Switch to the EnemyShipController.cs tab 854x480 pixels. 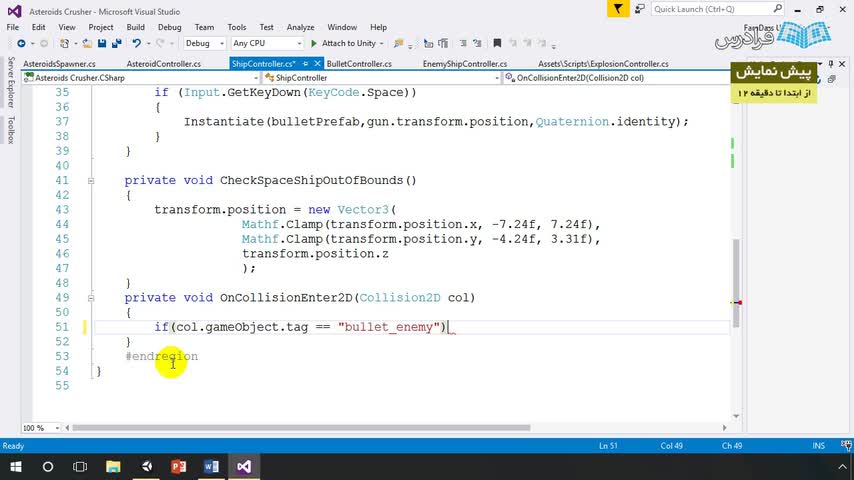click(465, 64)
